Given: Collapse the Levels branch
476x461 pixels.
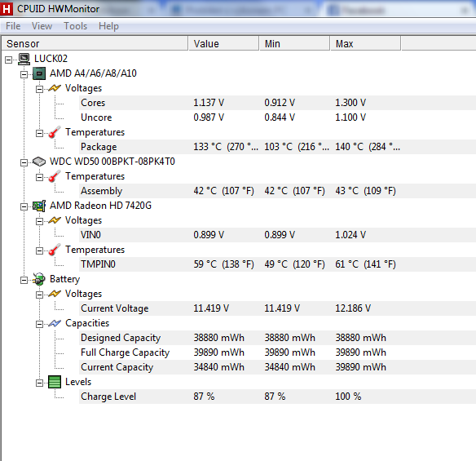Looking at the screenshot, I should (x=39, y=383).
